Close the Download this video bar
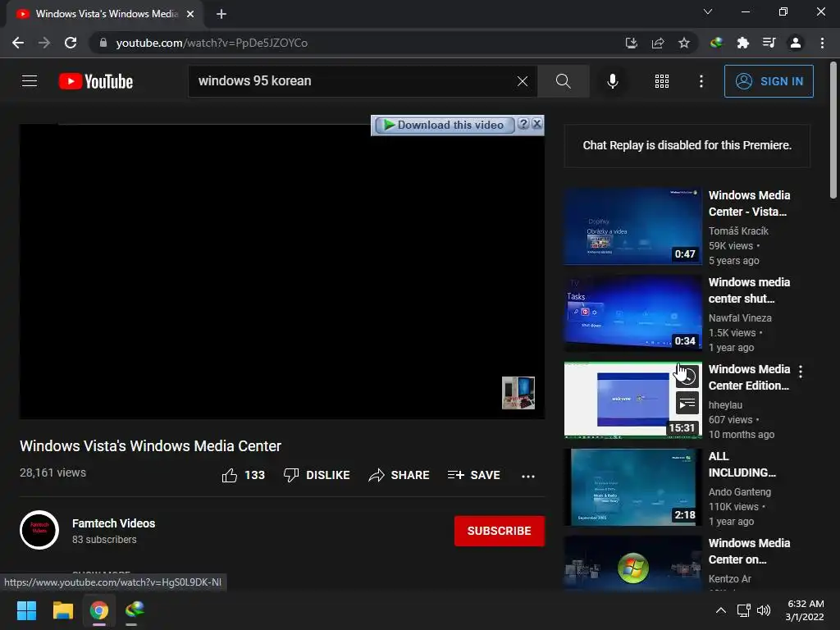The image size is (840, 630). [536, 125]
